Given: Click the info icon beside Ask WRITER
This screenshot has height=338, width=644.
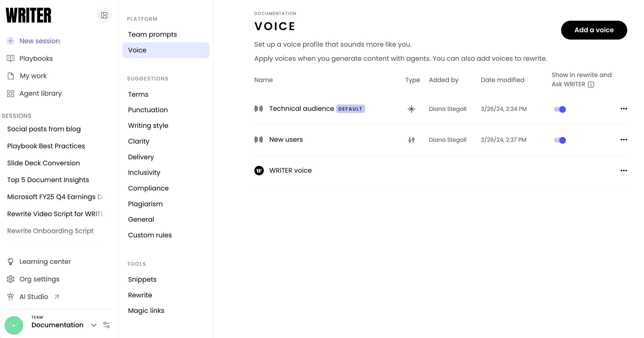Looking at the screenshot, I should [x=591, y=84].
